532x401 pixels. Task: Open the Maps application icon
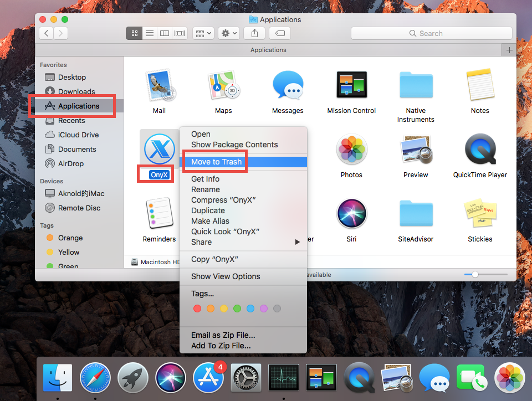[223, 85]
